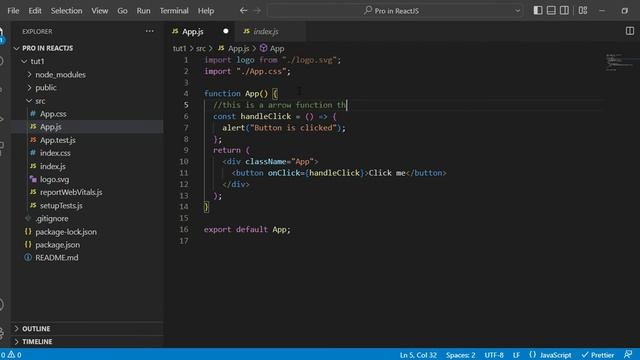The width and height of the screenshot is (640, 360).
Task: Click the Pro in ReactJS search box
Action: point(396,11)
